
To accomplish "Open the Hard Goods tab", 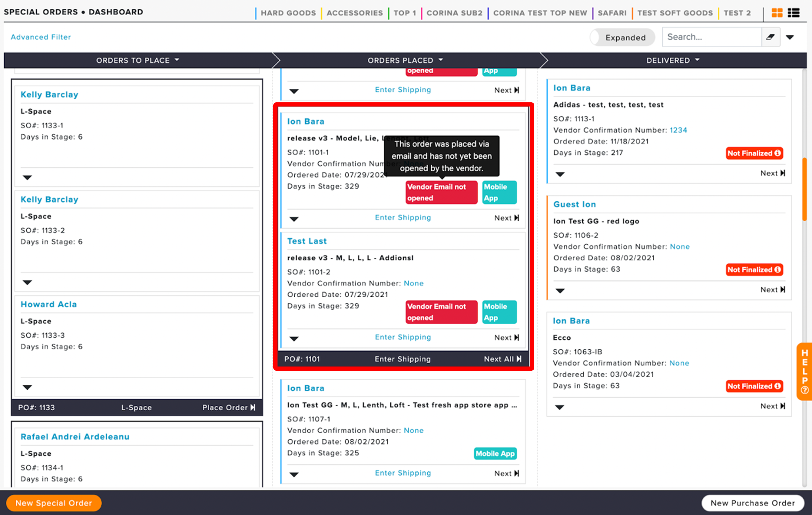I will (x=288, y=13).
